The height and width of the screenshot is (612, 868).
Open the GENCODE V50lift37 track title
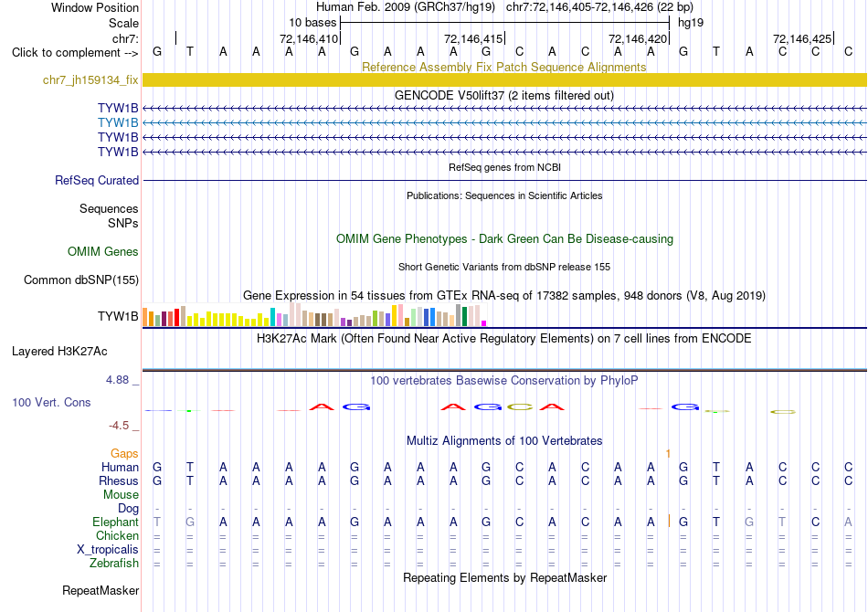[503, 95]
